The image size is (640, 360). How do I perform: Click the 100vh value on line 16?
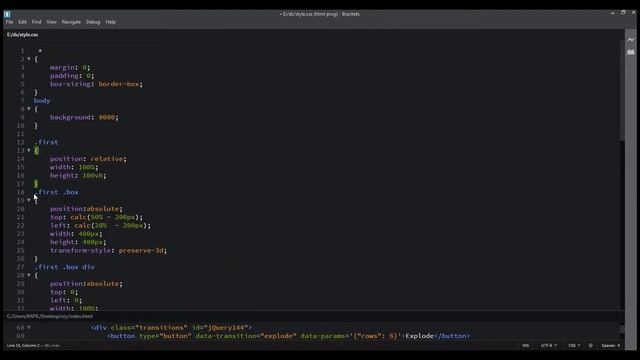93,176
